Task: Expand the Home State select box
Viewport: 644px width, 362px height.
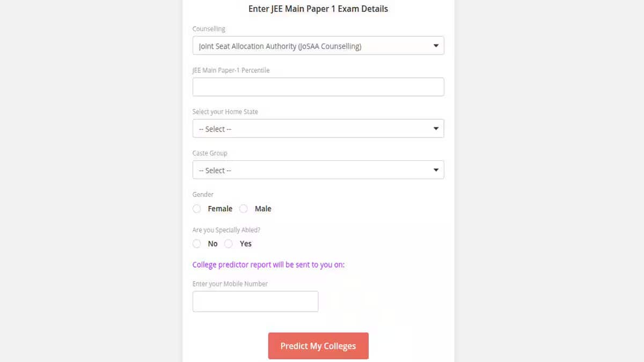Action: [x=311, y=129]
